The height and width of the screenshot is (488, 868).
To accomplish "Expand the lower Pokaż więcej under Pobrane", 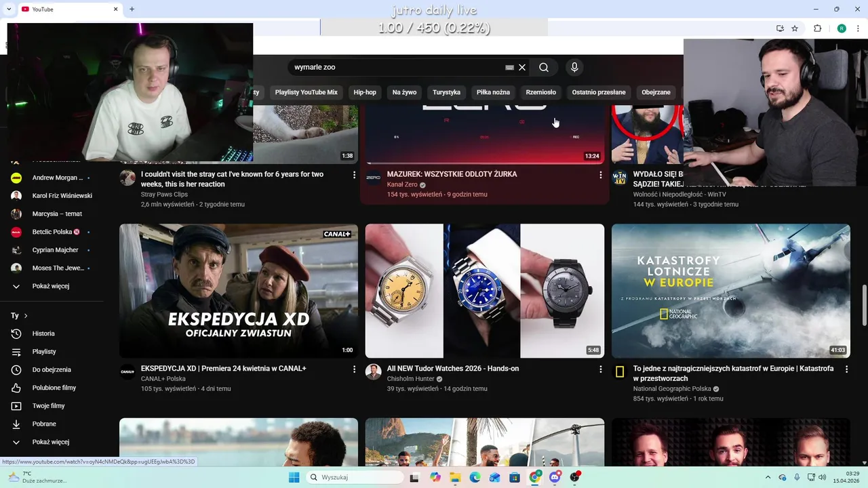I will tap(51, 442).
